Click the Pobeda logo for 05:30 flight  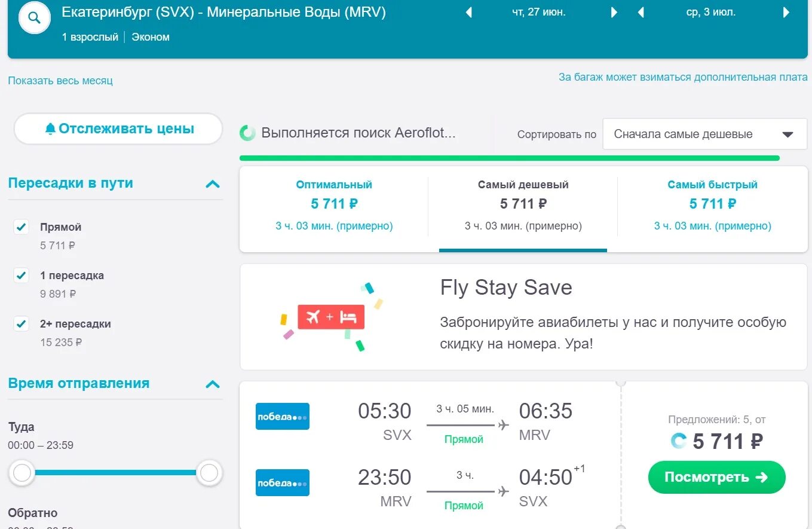click(x=283, y=416)
